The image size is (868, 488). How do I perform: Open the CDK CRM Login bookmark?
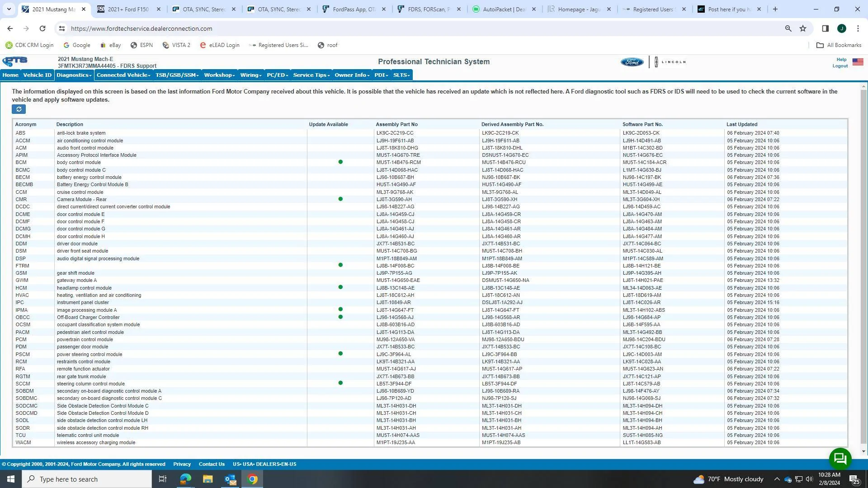tap(29, 45)
